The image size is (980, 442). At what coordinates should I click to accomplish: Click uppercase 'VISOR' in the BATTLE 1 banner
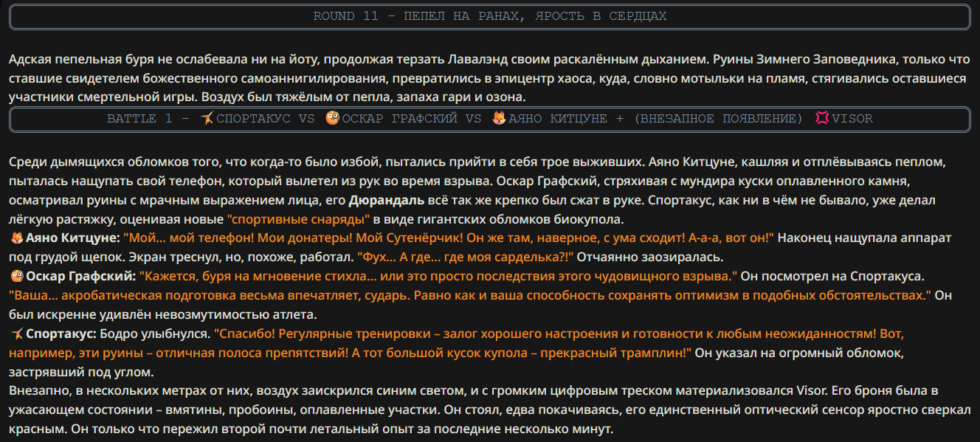852,119
